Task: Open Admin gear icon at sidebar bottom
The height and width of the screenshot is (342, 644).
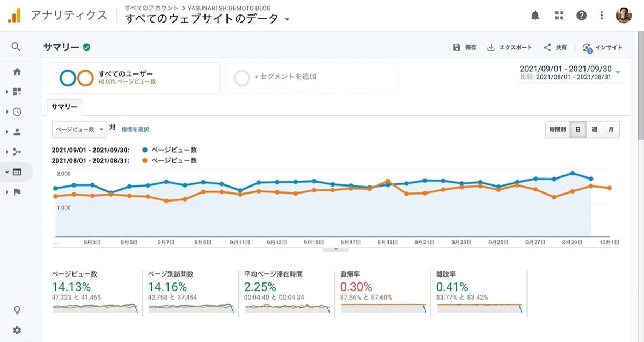Action: [x=17, y=330]
